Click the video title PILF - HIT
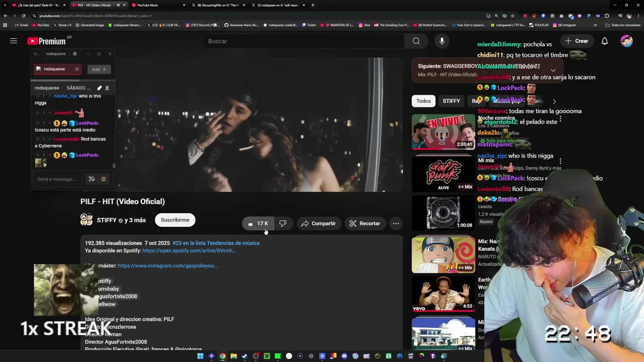 (122, 202)
